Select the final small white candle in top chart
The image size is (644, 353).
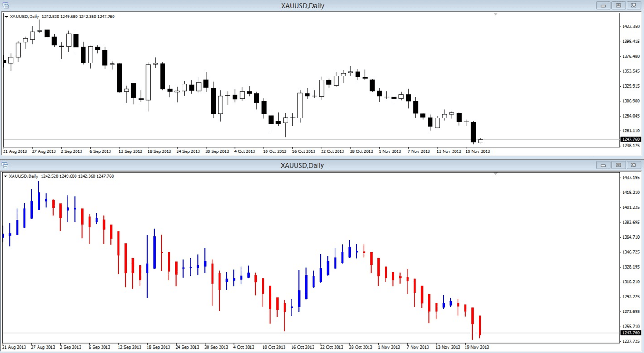pos(481,141)
